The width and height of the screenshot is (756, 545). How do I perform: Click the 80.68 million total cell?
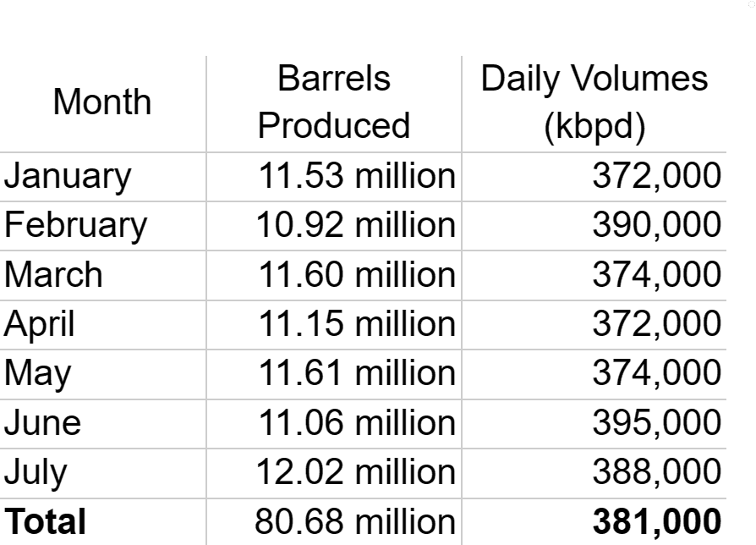click(334, 522)
